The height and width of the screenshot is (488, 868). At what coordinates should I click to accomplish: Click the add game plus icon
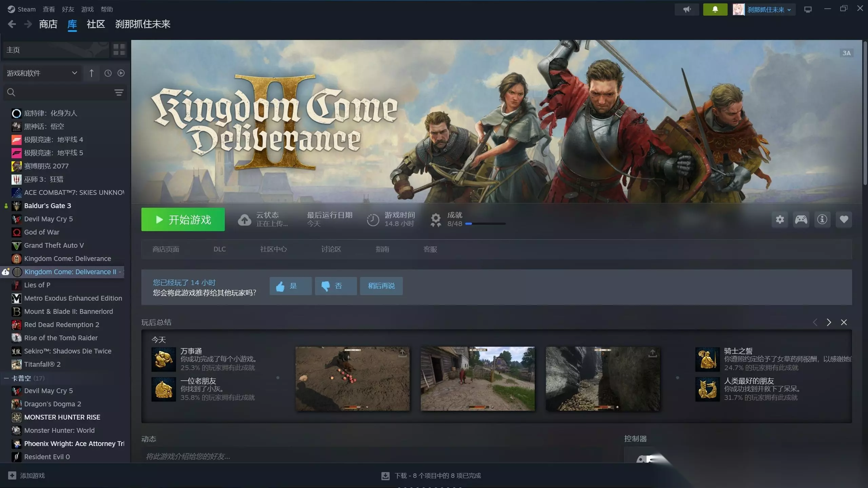[12, 475]
